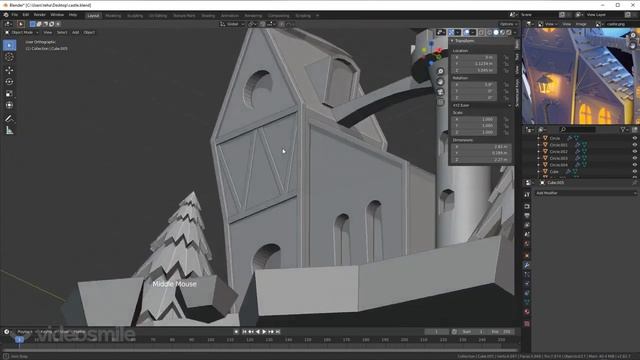Open the Object Mode dropdown
The width and height of the screenshot is (640, 360).
point(22,32)
